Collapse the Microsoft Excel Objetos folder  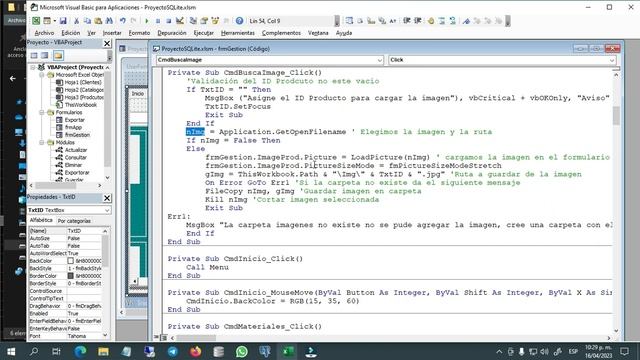[x=42, y=75]
